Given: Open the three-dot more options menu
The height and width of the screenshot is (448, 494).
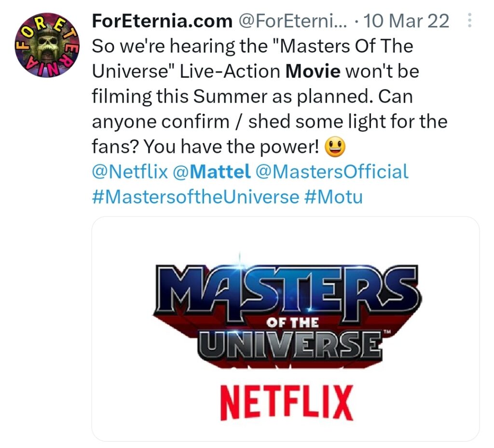Looking at the screenshot, I should (x=470, y=21).
